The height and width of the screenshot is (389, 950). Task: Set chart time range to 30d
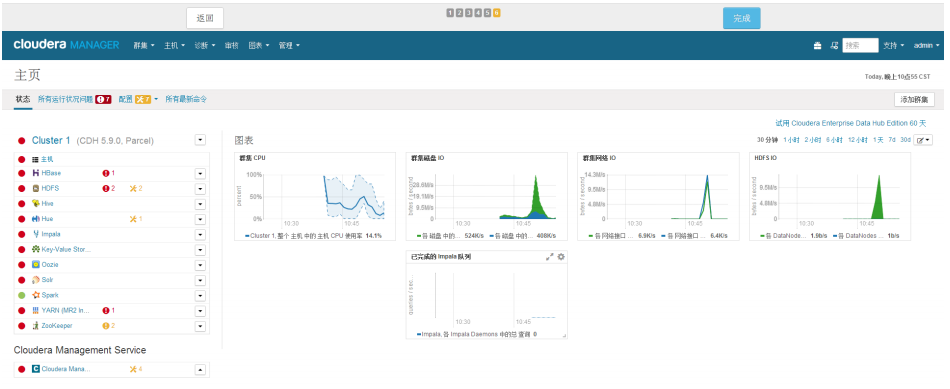coord(905,140)
